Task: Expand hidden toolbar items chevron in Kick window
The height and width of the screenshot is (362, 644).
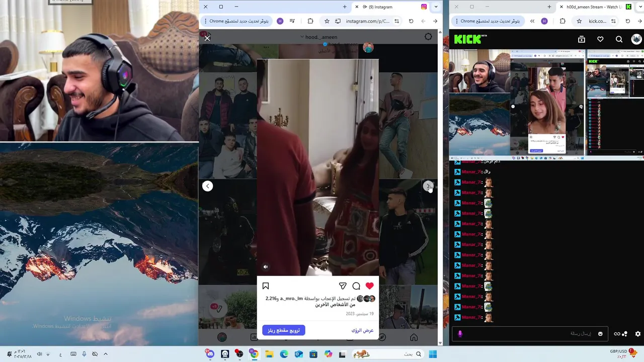Action: click(532, 21)
